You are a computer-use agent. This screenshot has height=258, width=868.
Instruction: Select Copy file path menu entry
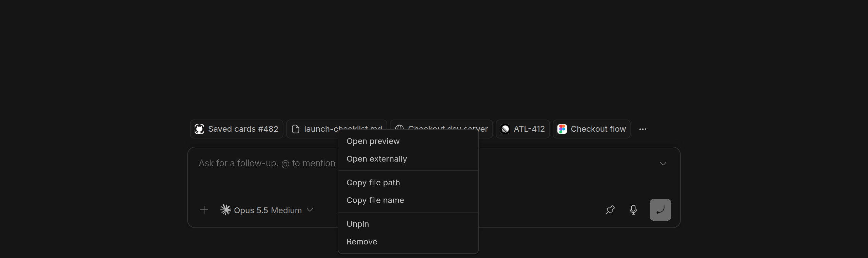point(408,183)
